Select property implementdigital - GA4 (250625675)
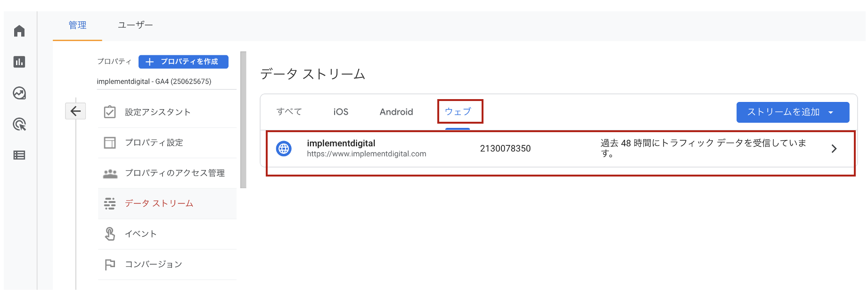The height and width of the screenshot is (303, 868). [154, 82]
